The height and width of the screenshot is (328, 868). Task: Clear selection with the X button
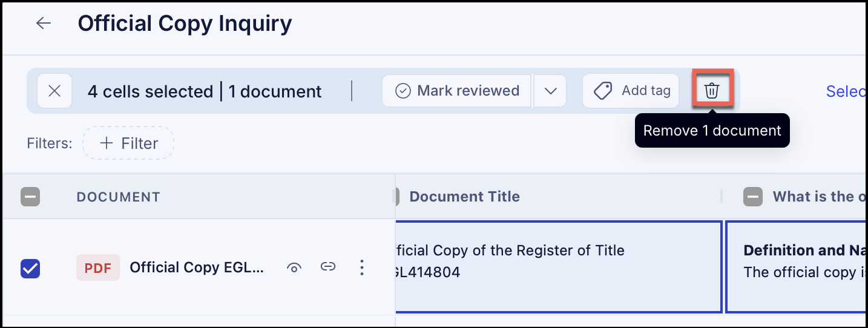(x=54, y=91)
